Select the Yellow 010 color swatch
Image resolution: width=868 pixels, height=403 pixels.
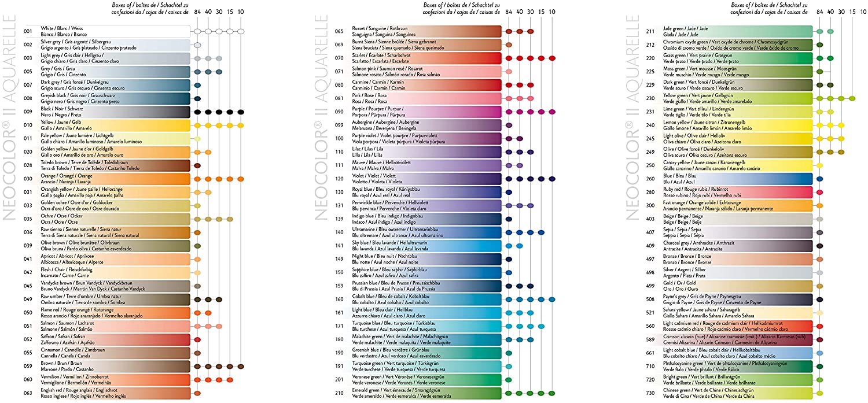pyautogui.click(x=113, y=125)
